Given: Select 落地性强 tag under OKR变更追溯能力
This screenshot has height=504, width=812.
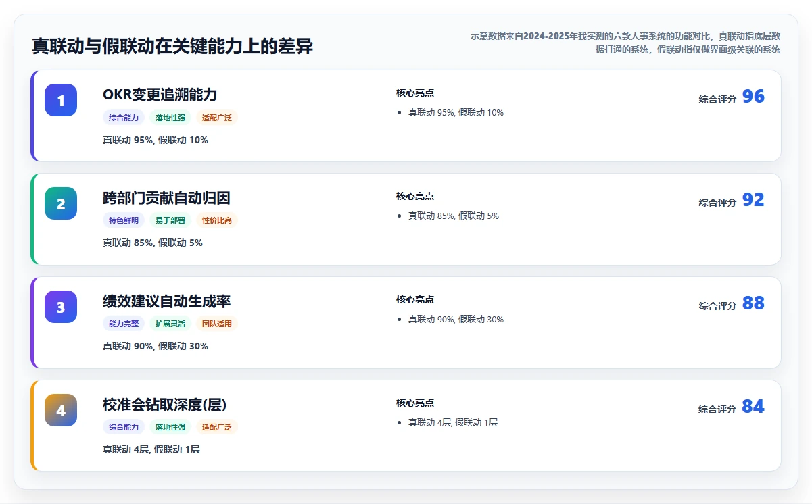Looking at the screenshot, I should tap(170, 118).
